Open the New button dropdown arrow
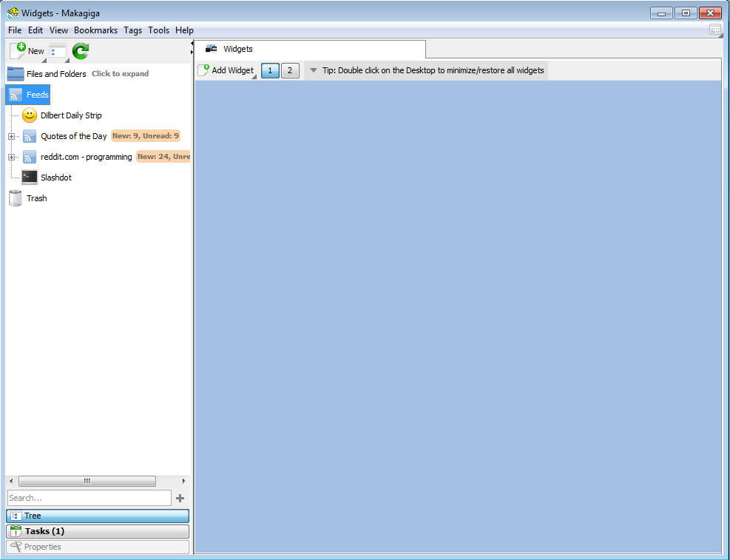The image size is (730, 560). [44, 61]
